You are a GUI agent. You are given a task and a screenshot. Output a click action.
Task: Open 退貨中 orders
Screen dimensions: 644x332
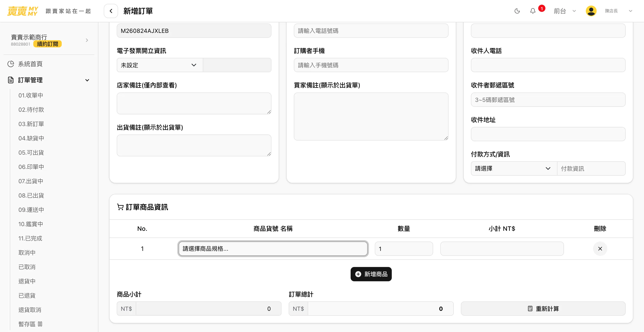click(x=27, y=281)
